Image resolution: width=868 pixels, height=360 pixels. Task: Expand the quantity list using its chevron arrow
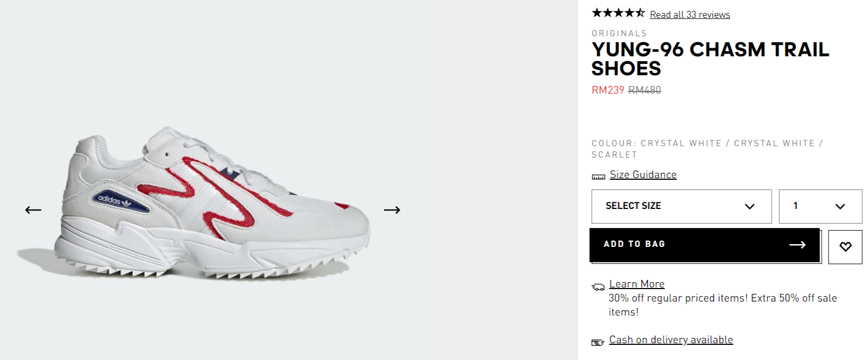pos(840,206)
